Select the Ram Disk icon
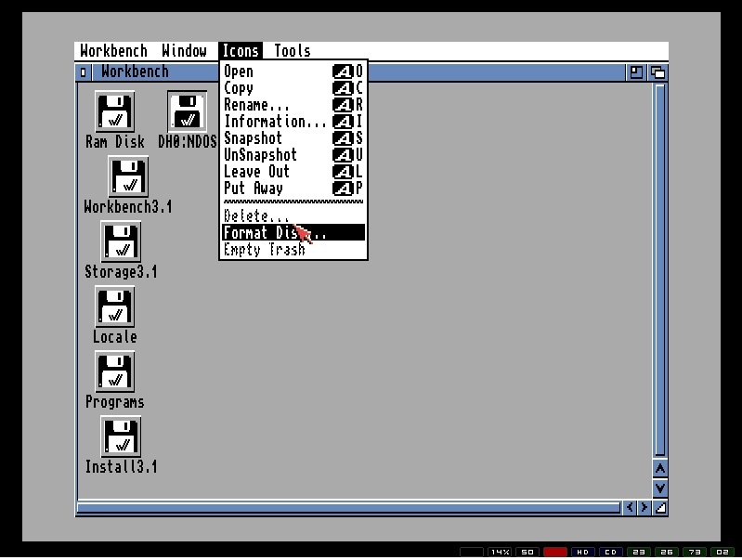This screenshot has width=742, height=560. tap(114, 111)
